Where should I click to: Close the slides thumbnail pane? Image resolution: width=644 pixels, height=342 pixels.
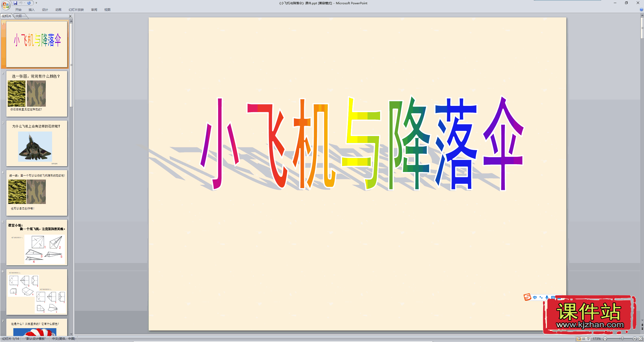click(x=70, y=16)
